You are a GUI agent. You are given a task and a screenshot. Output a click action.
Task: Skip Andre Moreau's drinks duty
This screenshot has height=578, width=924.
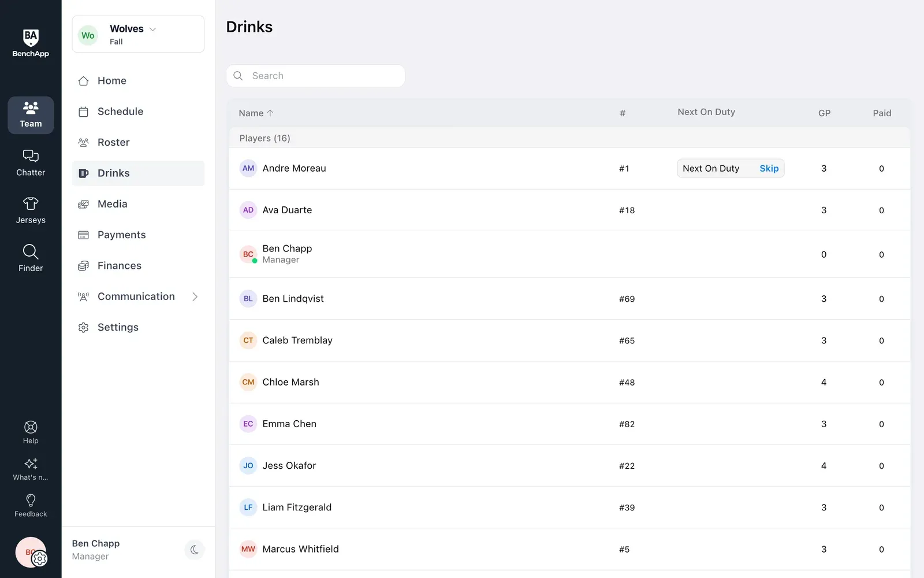pyautogui.click(x=769, y=168)
